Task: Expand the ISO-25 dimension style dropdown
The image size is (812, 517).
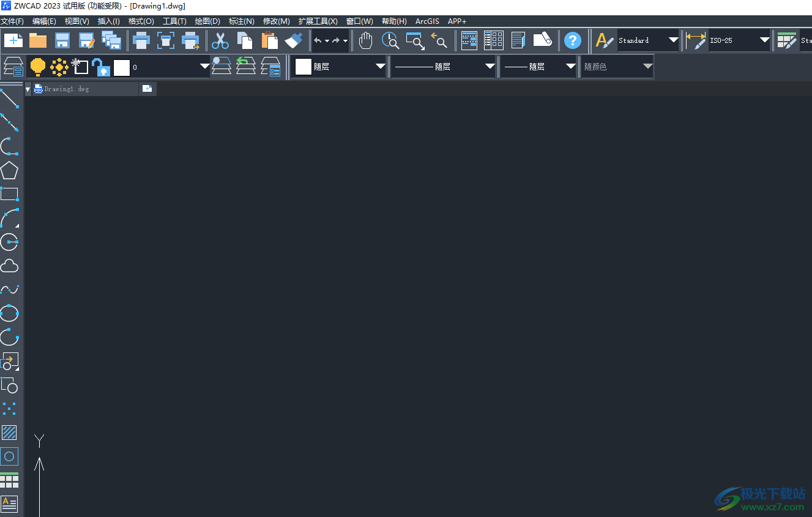Action: (x=764, y=40)
